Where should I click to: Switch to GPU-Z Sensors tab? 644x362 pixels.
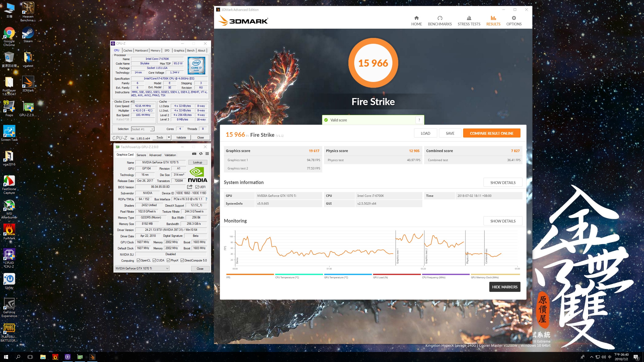141,155
